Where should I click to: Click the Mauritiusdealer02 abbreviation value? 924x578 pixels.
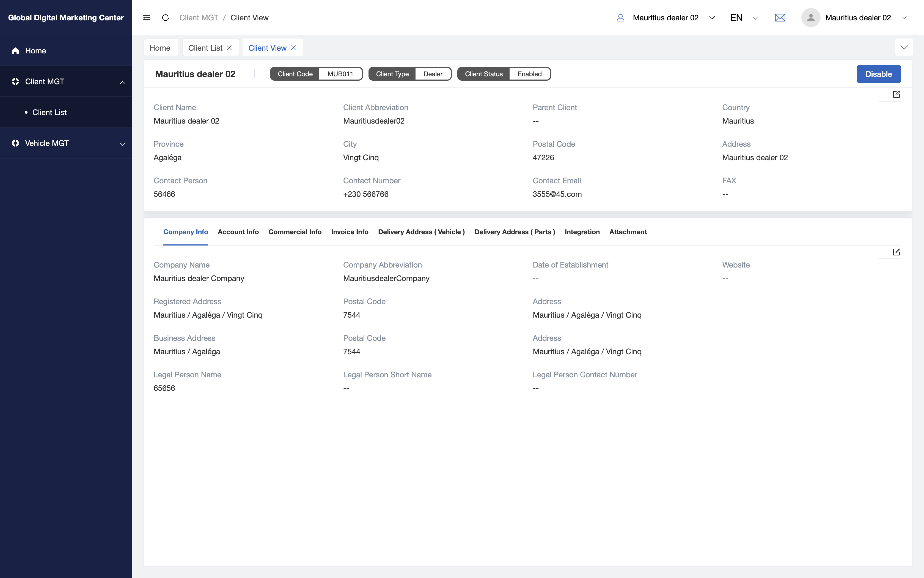tap(373, 121)
